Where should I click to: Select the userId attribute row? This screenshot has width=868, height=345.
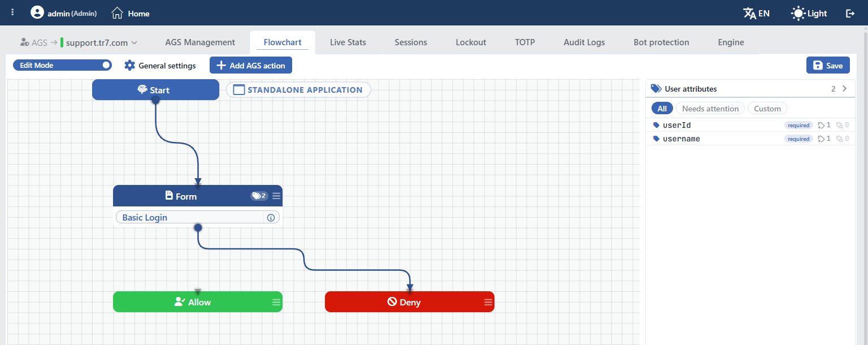[750, 125]
